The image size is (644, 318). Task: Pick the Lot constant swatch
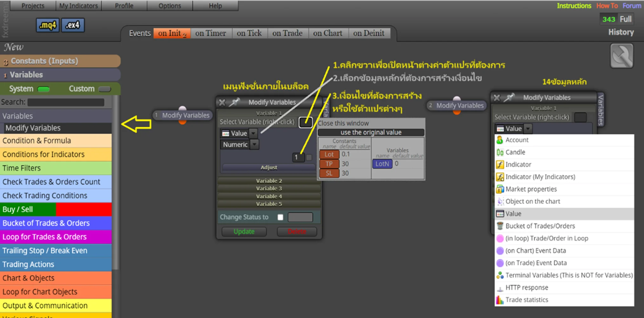329,154
